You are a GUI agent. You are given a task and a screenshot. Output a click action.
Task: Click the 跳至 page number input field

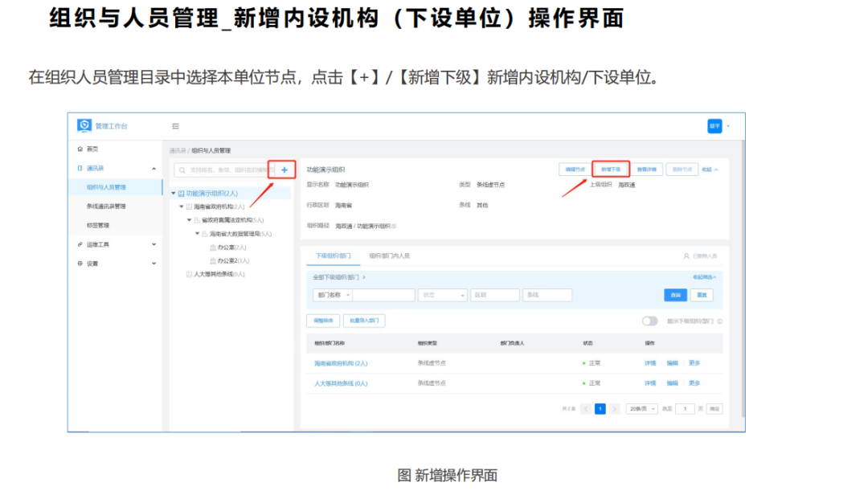click(x=685, y=408)
